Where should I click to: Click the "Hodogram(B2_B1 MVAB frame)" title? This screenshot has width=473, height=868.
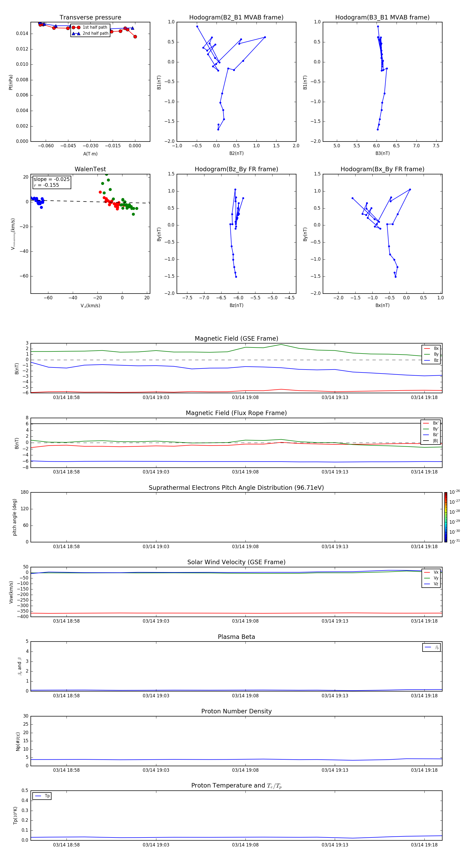(236, 18)
